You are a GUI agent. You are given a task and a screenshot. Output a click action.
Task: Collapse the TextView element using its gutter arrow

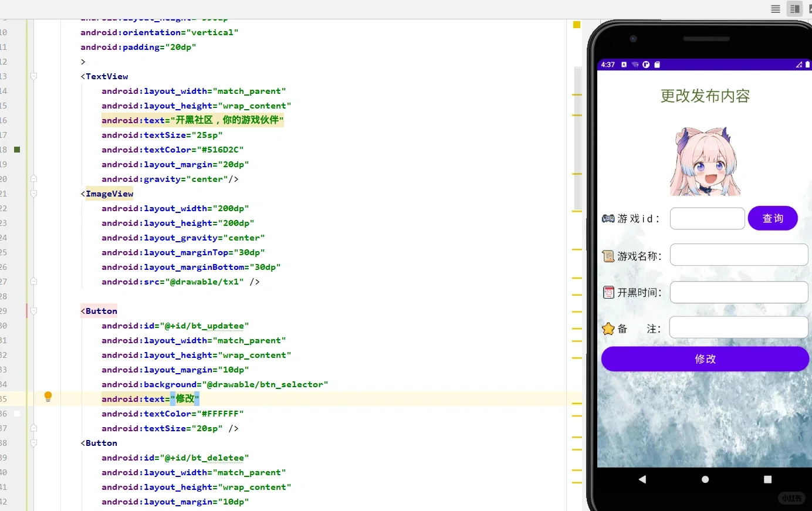pyautogui.click(x=33, y=76)
